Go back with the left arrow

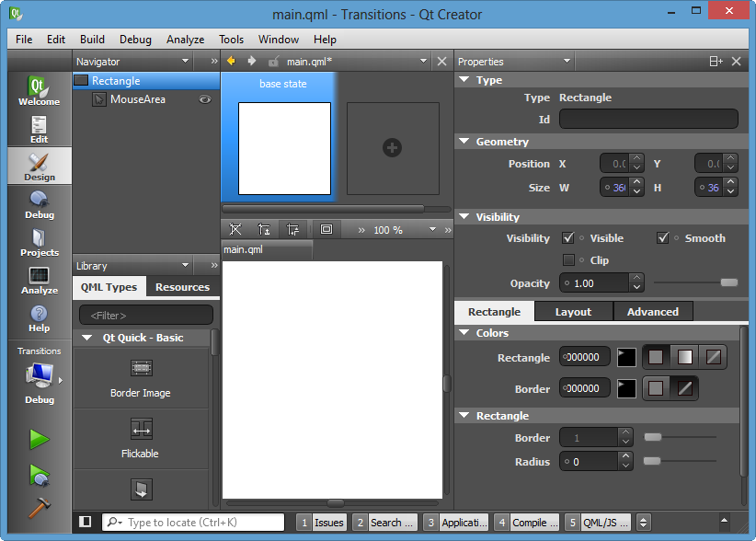pyautogui.click(x=231, y=62)
